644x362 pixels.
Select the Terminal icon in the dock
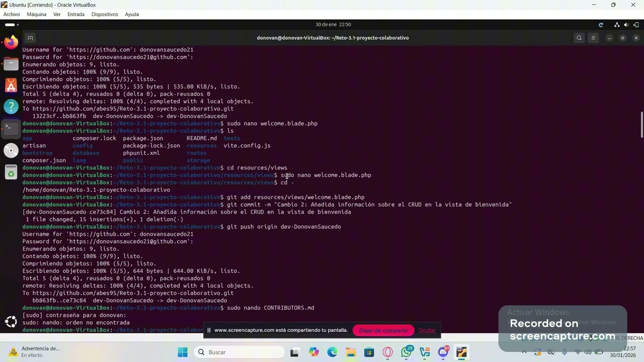11,128
